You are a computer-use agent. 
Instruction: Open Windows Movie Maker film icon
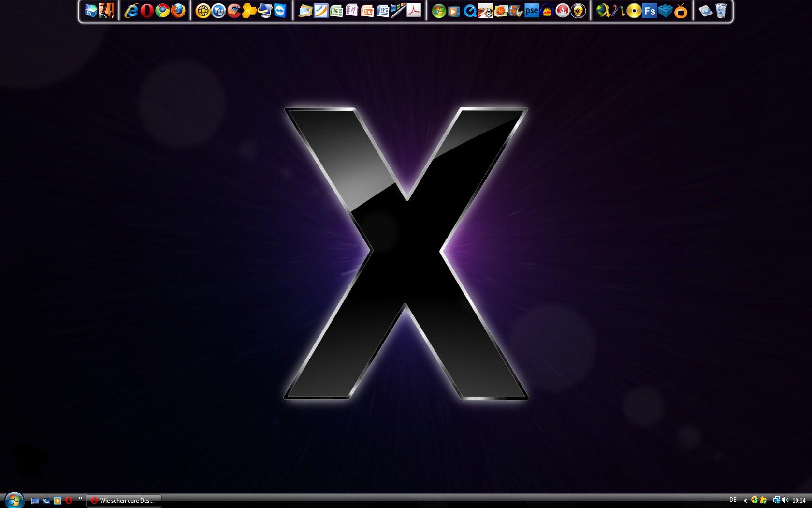tap(516, 11)
